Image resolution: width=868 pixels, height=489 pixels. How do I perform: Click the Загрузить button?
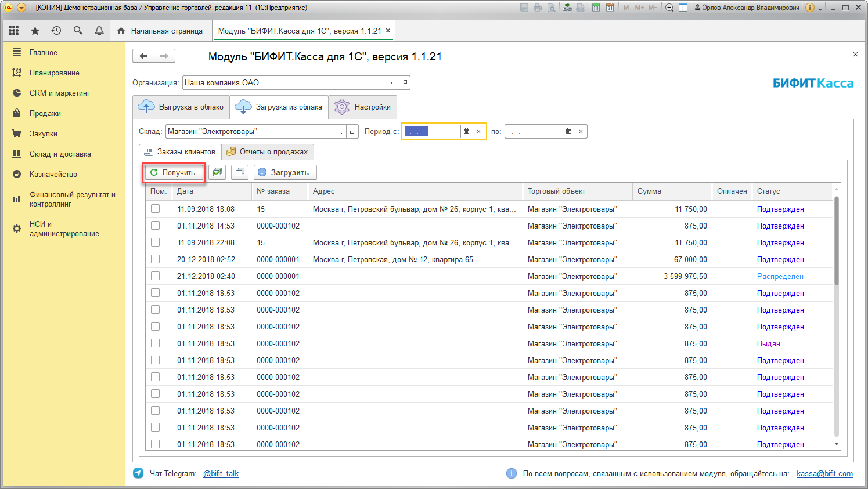pyautogui.click(x=285, y=172)
